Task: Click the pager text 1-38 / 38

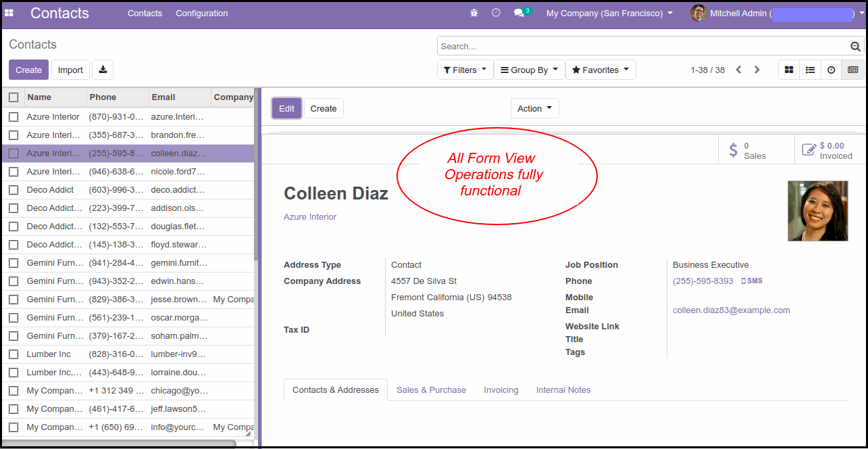Action: [707, 70]
